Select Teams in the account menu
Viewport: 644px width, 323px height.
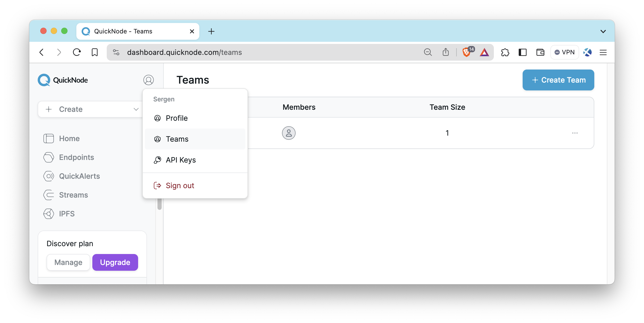coord(195,139)
